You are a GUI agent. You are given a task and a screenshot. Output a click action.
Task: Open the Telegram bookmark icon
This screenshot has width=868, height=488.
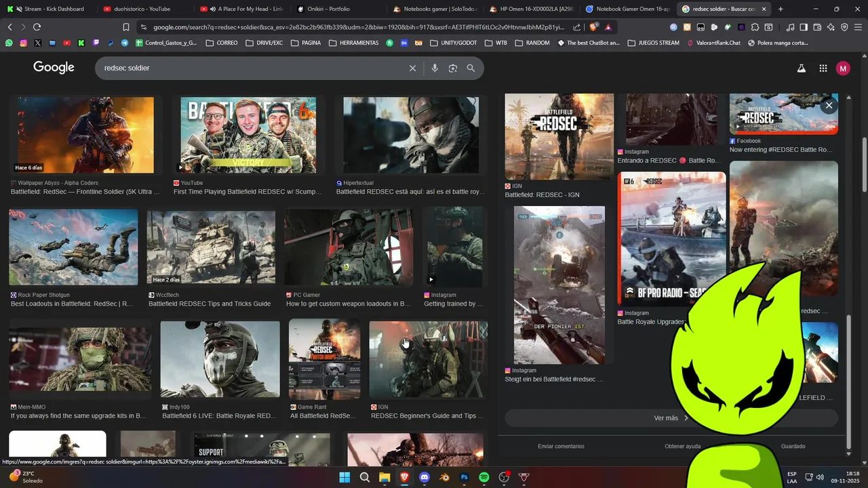(x=125, y=43)
